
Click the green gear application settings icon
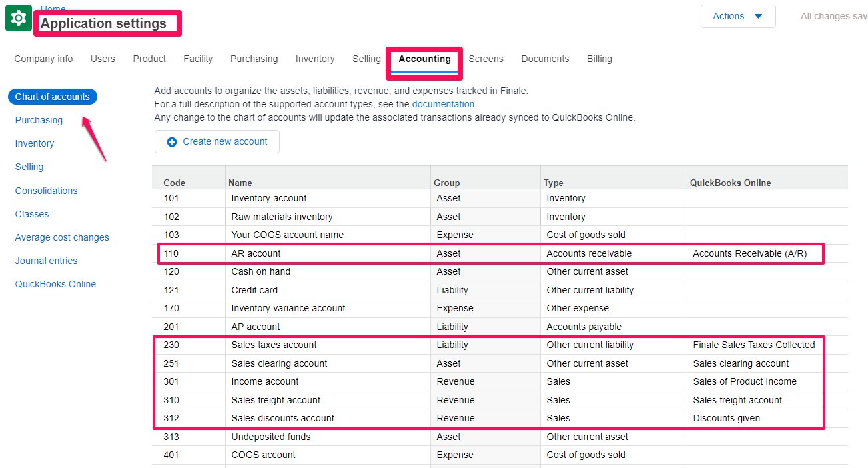(19, 18)
